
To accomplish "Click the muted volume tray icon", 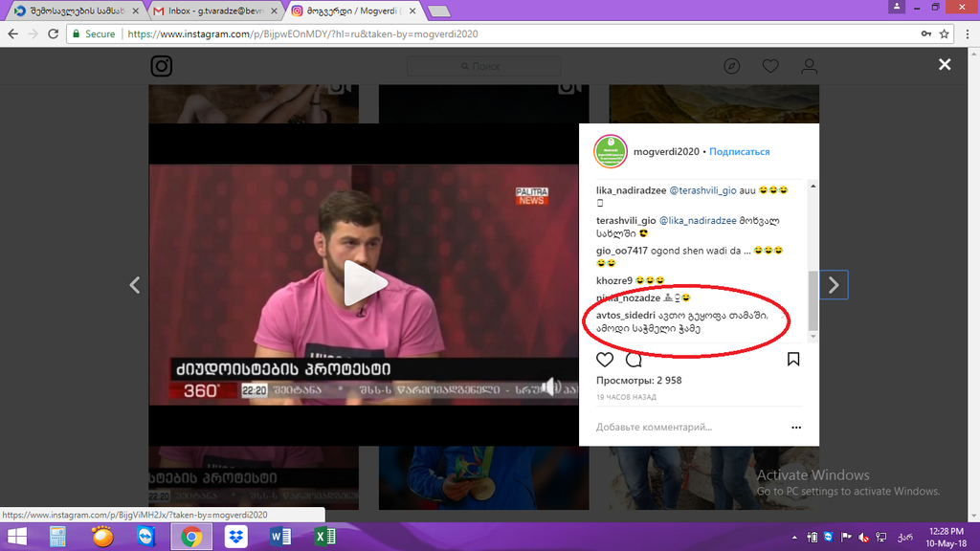I will 864,538.
